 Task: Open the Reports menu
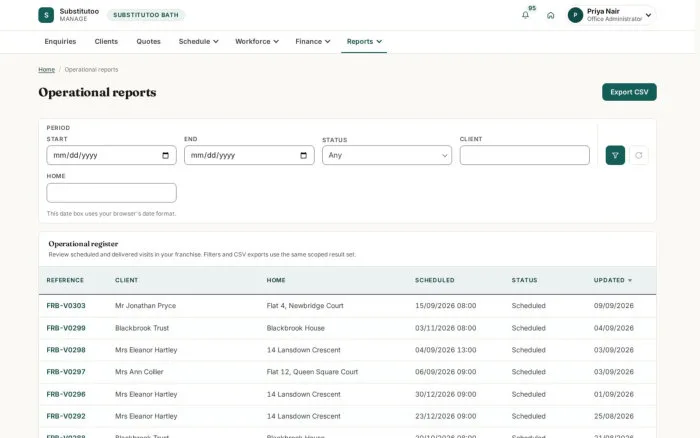[x=364, y=42]
